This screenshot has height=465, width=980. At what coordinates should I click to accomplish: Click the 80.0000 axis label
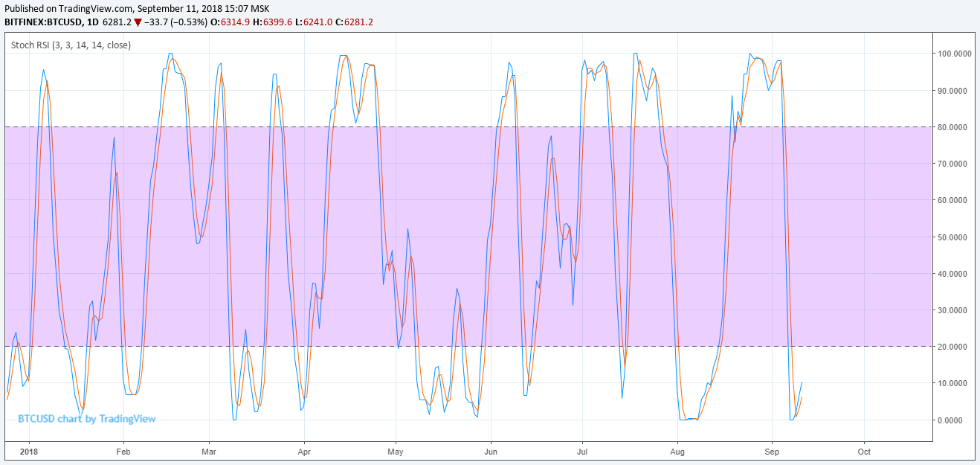pos(954,127)
